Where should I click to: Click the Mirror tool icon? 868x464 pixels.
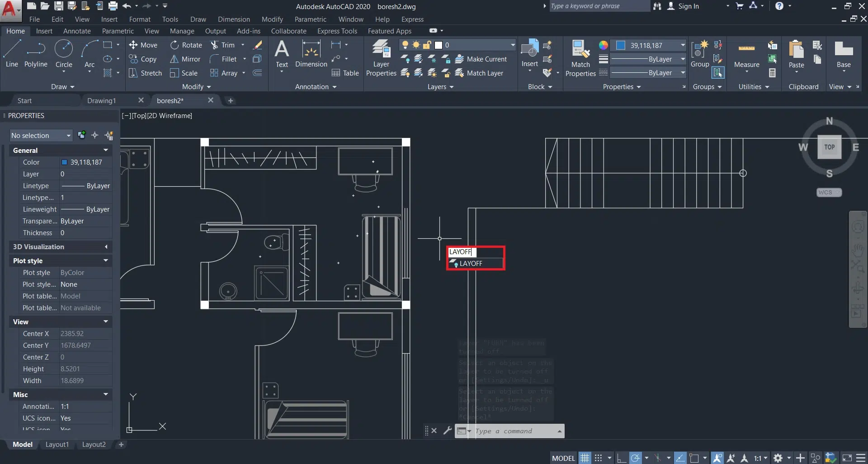(x=175, y=59)
